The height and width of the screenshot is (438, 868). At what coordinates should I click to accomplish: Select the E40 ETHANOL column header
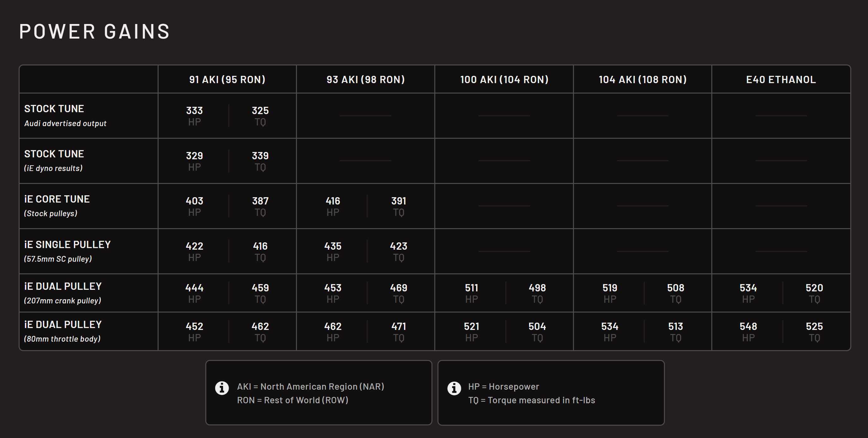(x=781, y=80)
